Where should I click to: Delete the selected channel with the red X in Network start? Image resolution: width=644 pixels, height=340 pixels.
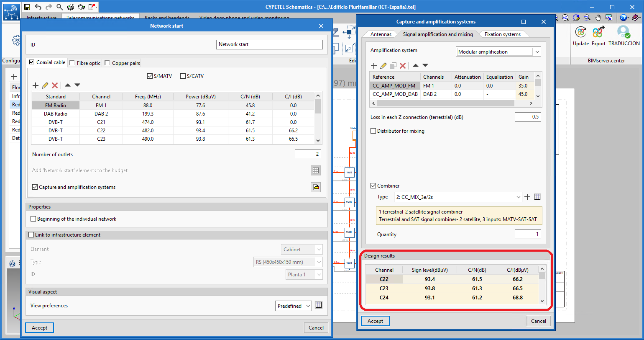coord(54,85)
